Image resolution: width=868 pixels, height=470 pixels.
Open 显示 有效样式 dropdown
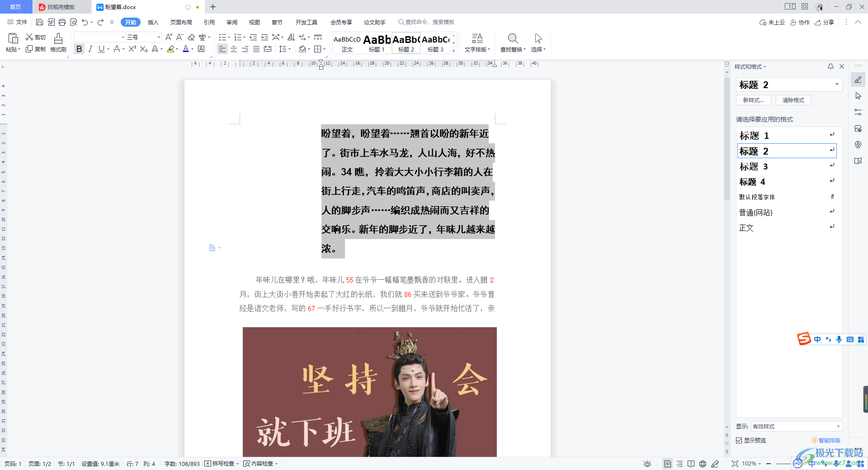(796, 426)
